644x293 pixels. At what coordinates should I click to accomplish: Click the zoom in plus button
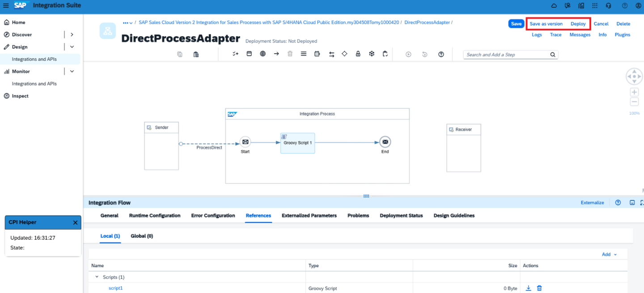pyautogui.click(x=634, y=92)
